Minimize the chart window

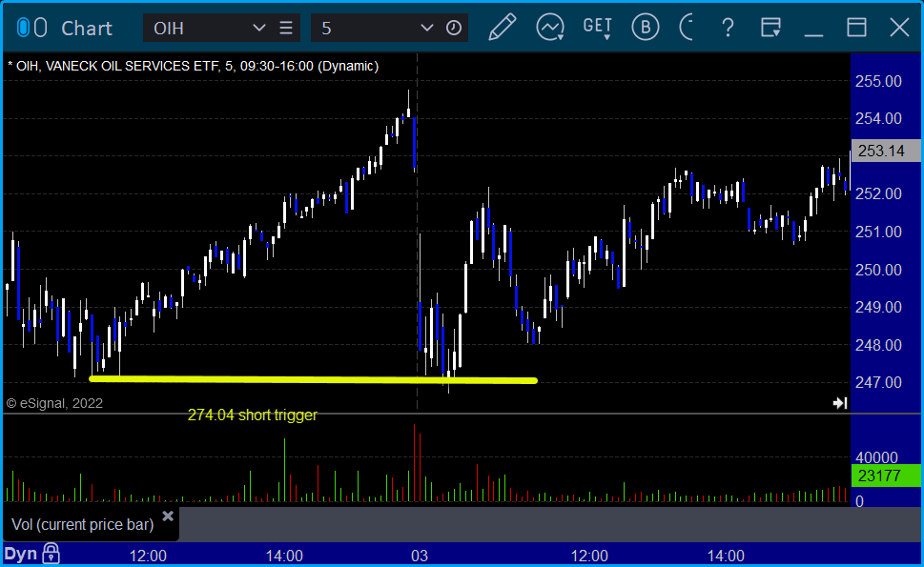point(813,34)
